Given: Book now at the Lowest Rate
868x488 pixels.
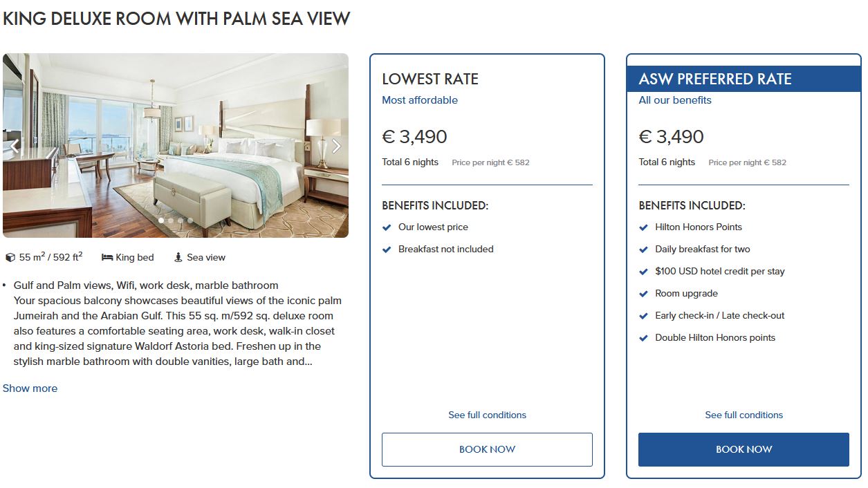Looking at the screenshot, I should coord(487,449).
